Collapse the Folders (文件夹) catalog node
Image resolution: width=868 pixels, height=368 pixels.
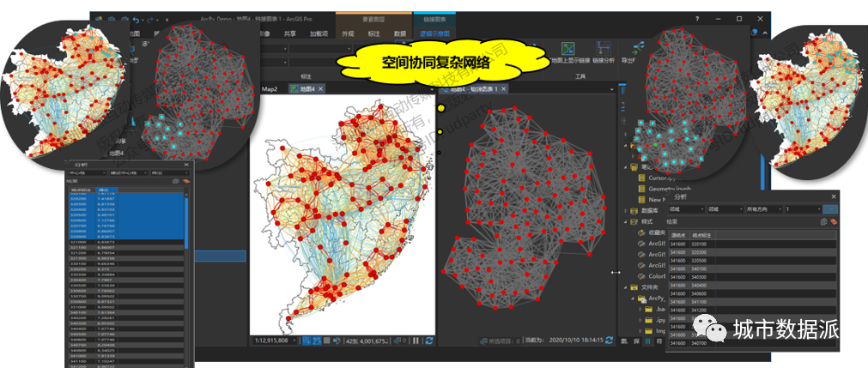click(626, 287)
